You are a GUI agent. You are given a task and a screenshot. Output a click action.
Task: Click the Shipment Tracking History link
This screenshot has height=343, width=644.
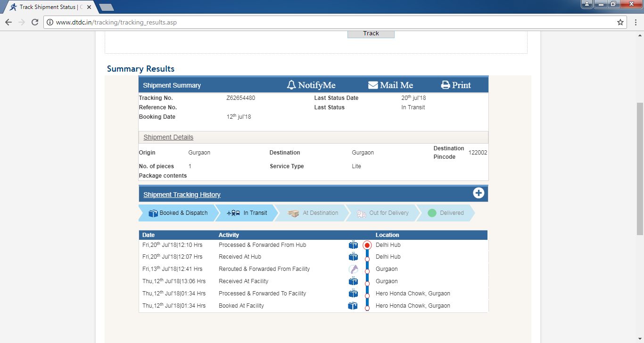(182, 195)
